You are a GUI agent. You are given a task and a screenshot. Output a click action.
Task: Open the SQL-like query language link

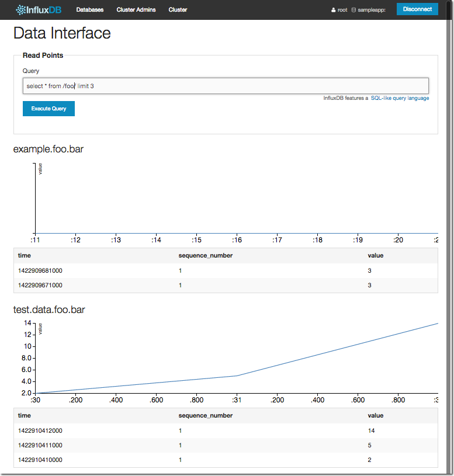point(400,98)
